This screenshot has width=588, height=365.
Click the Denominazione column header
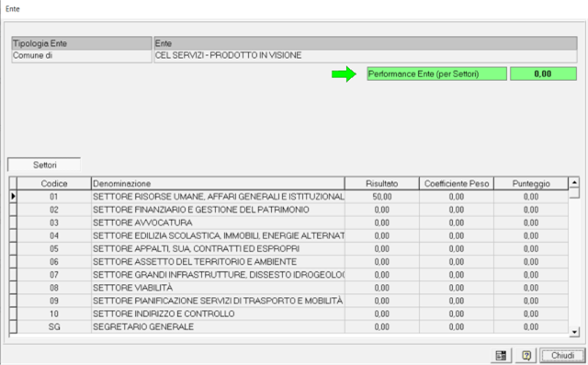[218, 184]
